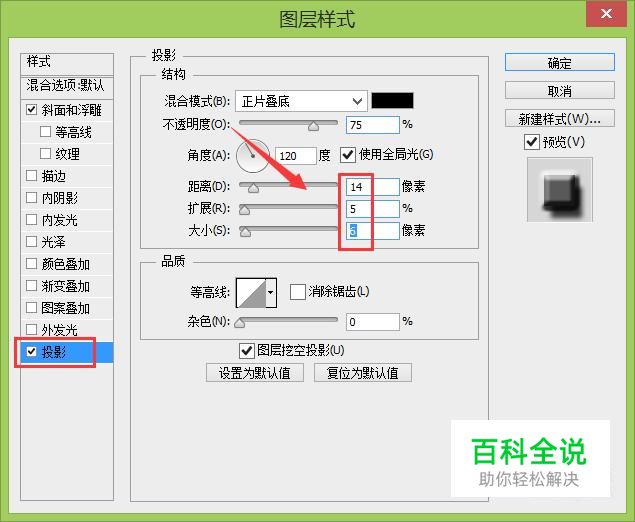Image resolution: width=635 pixels, height=522 pixels.
Task: Enable the 光泽 style checkbox
Action: 32,241
